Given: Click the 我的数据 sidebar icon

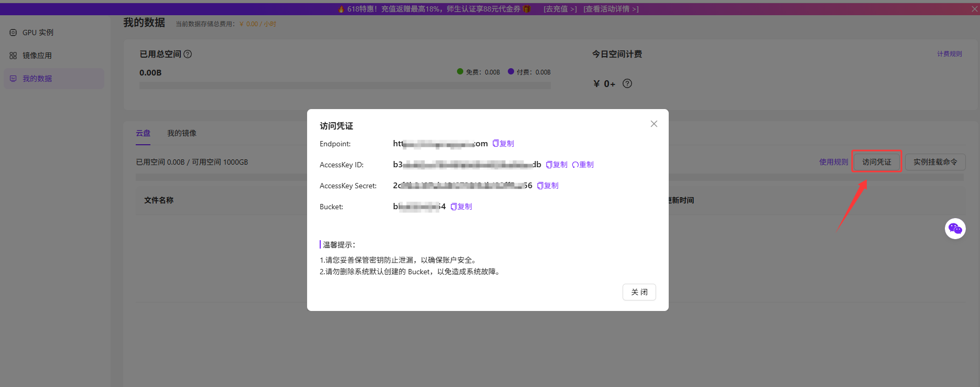Looking at the screenshot, I should [13, 79].
